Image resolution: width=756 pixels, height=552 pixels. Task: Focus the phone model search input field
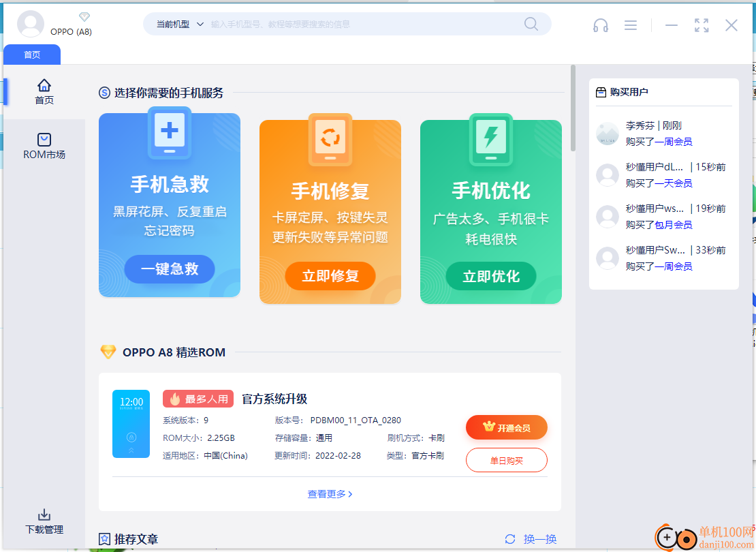click(x=364, y=24)
